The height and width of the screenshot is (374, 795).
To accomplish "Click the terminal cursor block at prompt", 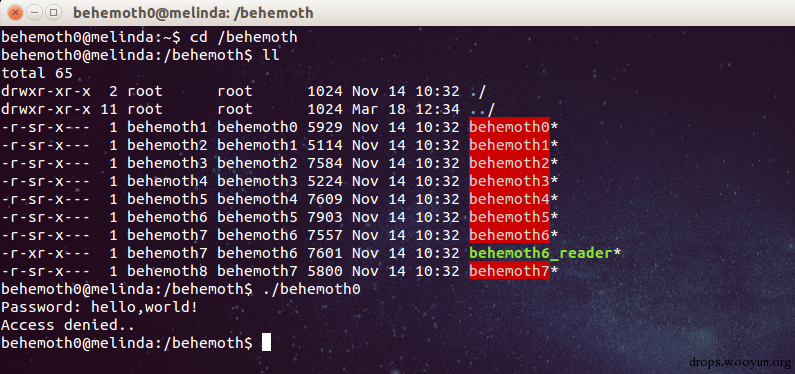I will (x=267, y=343).
